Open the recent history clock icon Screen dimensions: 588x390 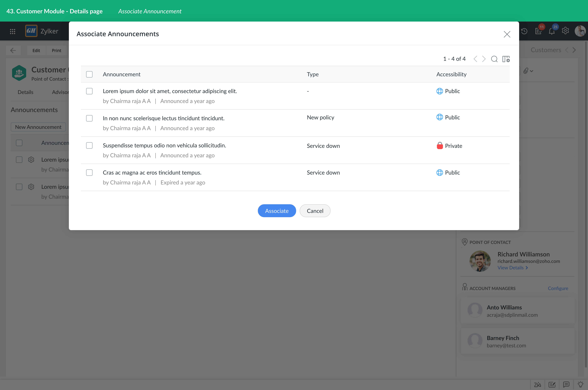click(524, 31)
